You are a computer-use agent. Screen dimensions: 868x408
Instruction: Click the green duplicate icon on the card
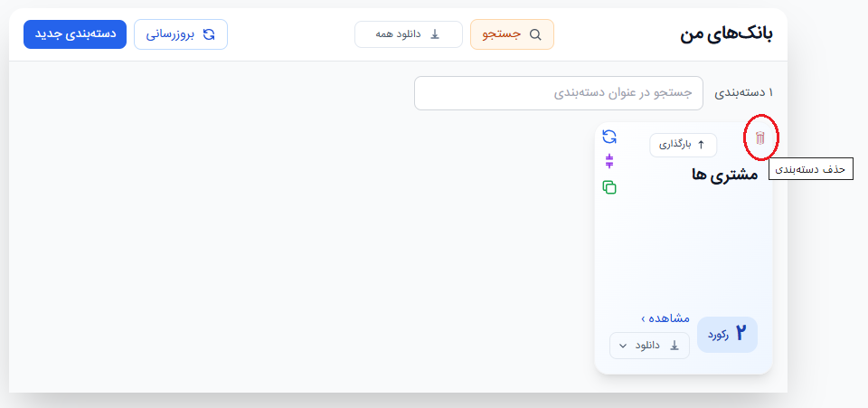click(x=609, y=187)
